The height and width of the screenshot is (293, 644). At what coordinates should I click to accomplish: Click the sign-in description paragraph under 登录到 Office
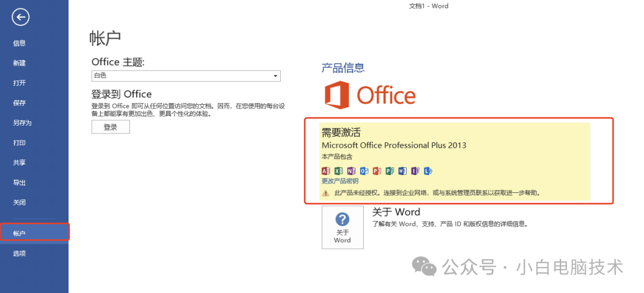pyautogui.click(x=188, y=110)
